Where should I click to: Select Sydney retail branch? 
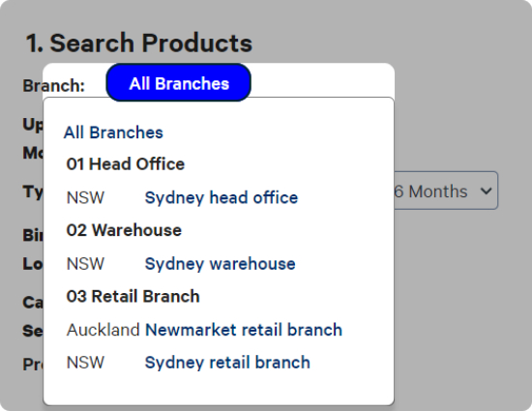227,363
